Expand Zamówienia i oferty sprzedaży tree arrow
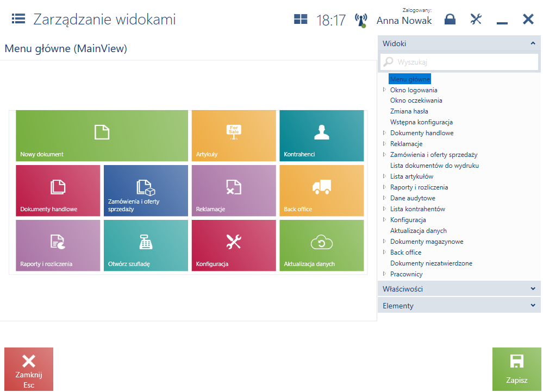Image resolution: width=543 pixels, height=392 pixels. click(x=384, y=155)
